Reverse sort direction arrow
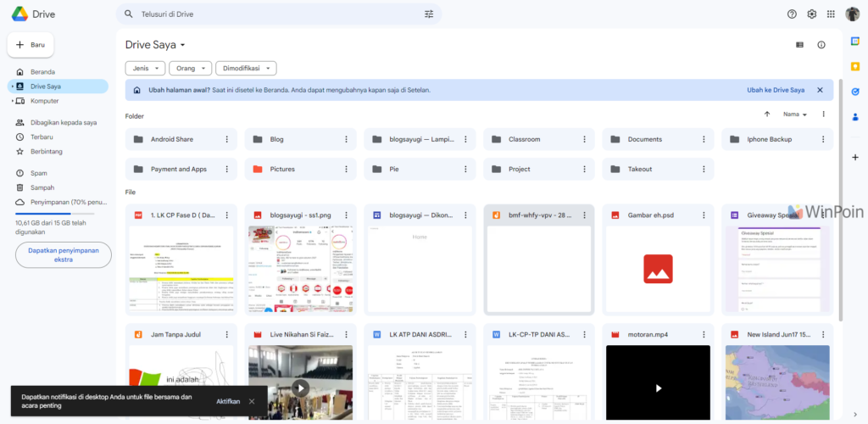This screenshot has width=868, height=424. coord(767,114)
